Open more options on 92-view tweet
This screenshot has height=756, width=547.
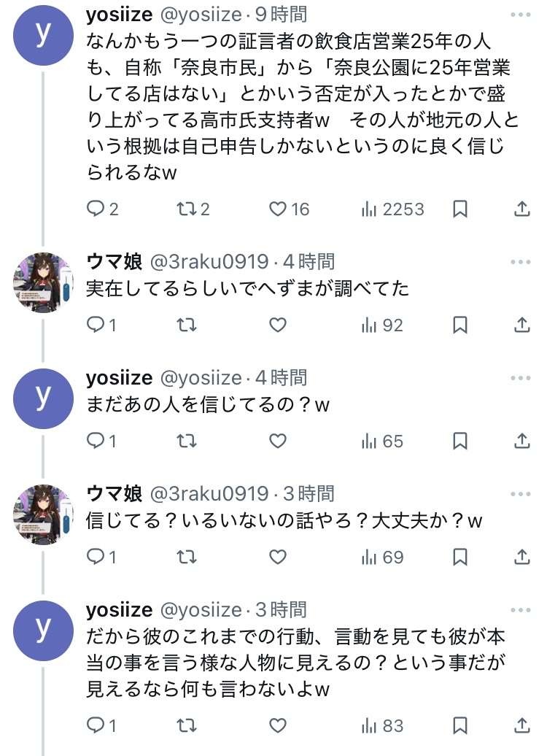click(521, 261)
